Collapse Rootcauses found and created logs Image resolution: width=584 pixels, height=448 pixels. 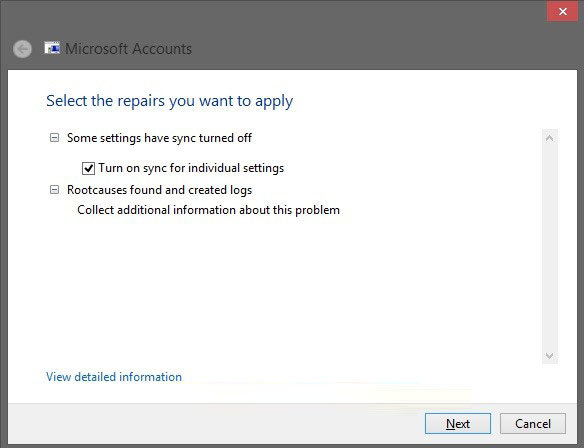[x=54, y=190]
